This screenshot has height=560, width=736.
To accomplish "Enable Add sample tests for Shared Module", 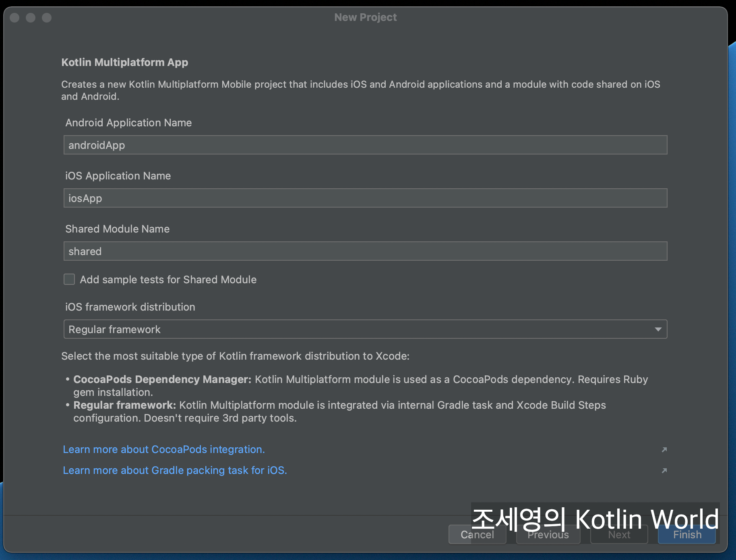I will [x=69, y=279].
